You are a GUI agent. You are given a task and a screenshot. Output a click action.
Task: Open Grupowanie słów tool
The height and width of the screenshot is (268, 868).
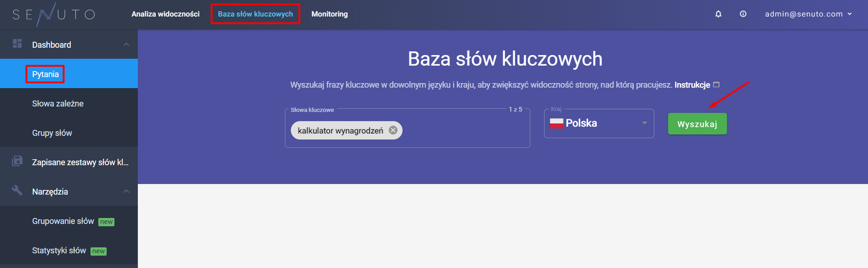[69, 221]
